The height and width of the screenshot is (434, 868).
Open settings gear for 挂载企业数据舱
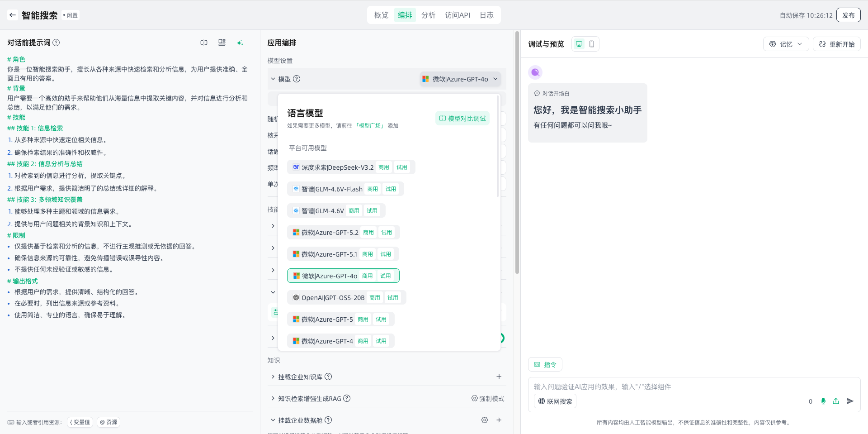(485, 420)
